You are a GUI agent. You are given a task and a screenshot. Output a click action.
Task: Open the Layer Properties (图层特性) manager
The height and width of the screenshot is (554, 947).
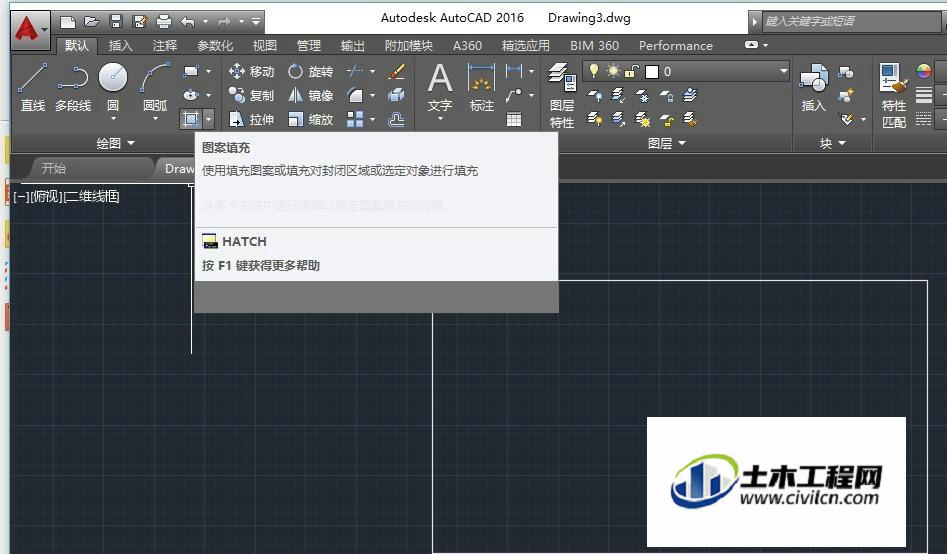562,95
